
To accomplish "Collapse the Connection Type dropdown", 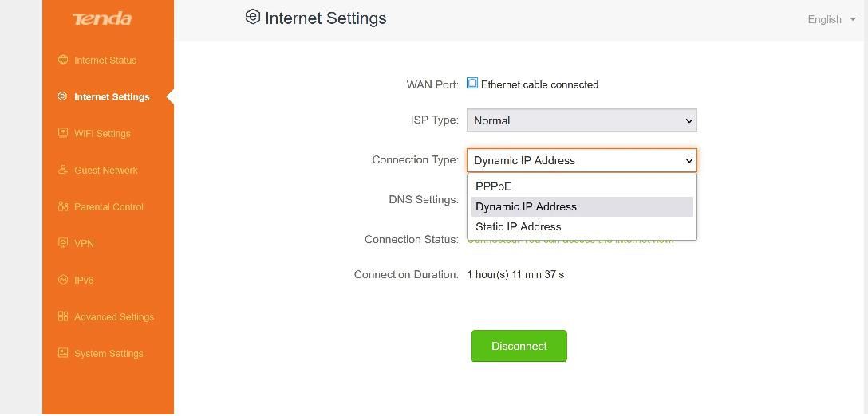I will click(x=582, y=160).
